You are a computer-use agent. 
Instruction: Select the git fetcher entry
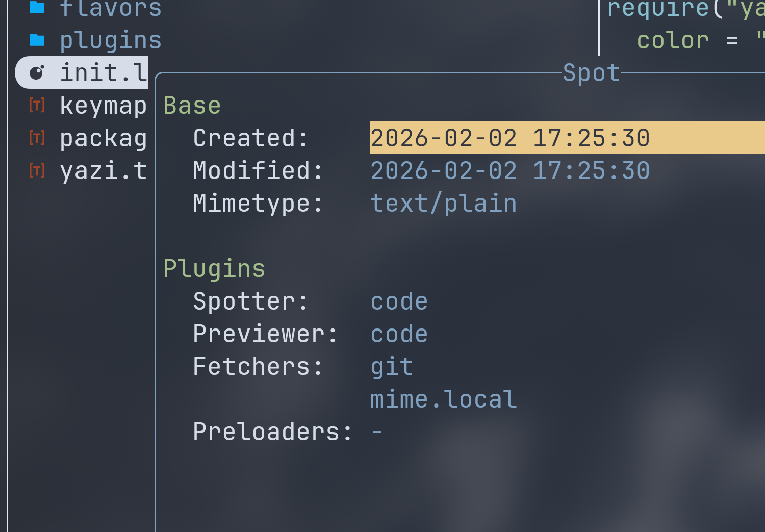391,367
